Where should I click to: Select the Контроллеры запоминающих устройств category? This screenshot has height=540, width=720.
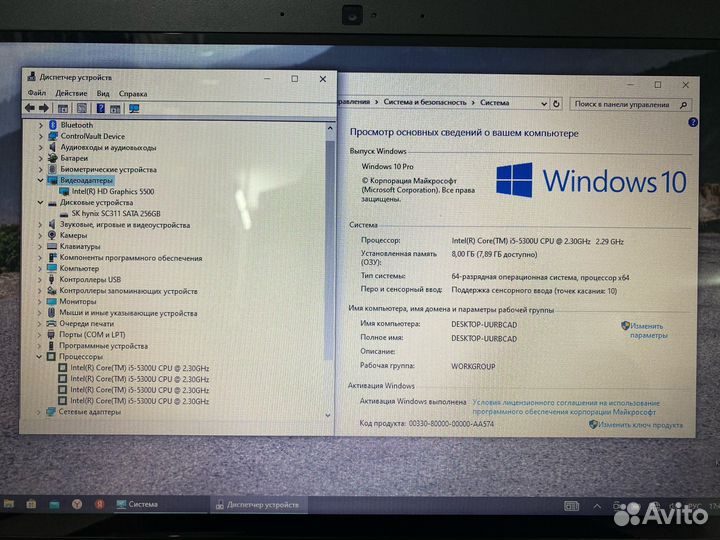(128, 291)
